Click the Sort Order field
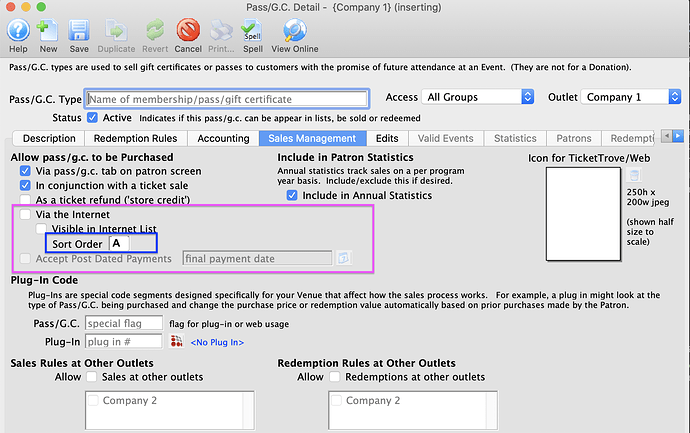 pos(119,243)
